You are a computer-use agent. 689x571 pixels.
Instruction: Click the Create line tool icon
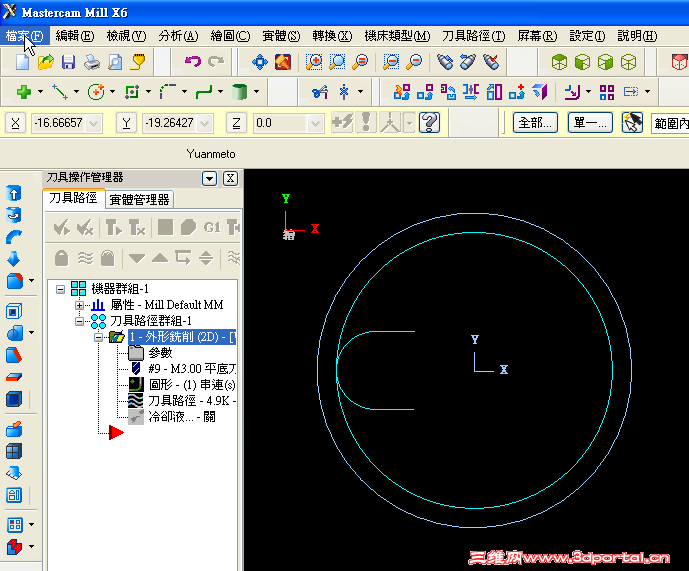point(60,92)
